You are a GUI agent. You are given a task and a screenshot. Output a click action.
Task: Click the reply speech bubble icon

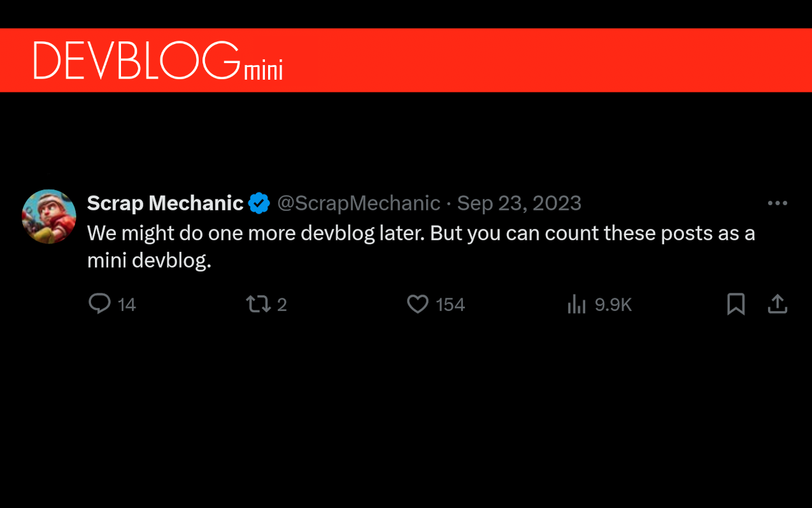[x=99, y=304]
